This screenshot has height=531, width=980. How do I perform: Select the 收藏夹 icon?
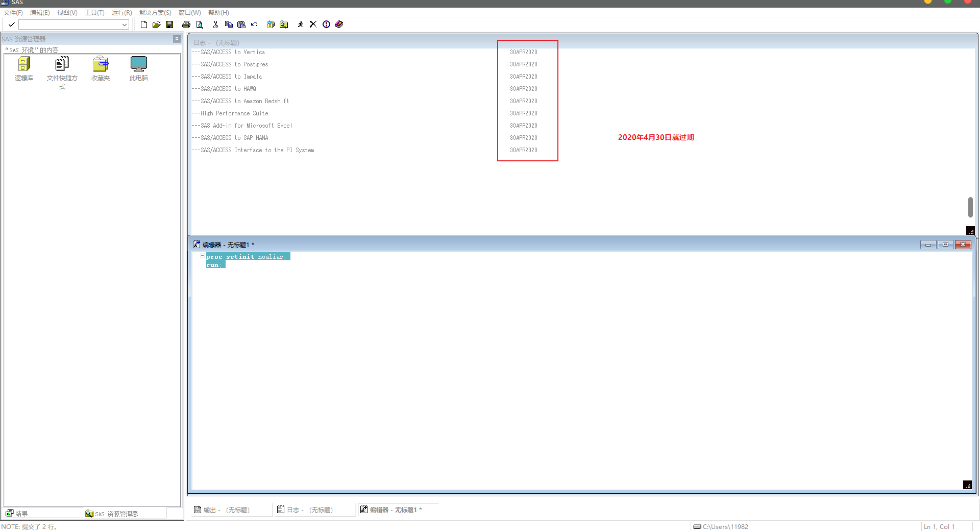pos(101,69)
